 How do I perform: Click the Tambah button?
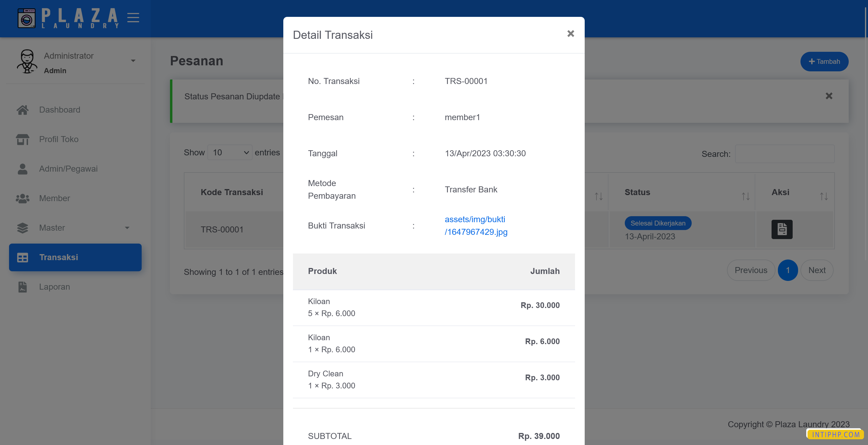pos(824,62)
